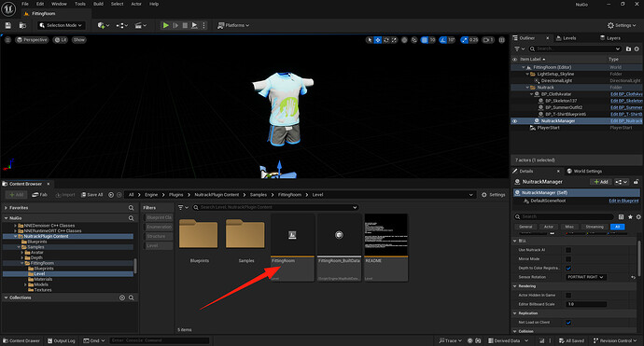The image size is (644, 346).
Task: Toggle visibility eye for NuitrackManager
Action: click(x=514, y=121)
